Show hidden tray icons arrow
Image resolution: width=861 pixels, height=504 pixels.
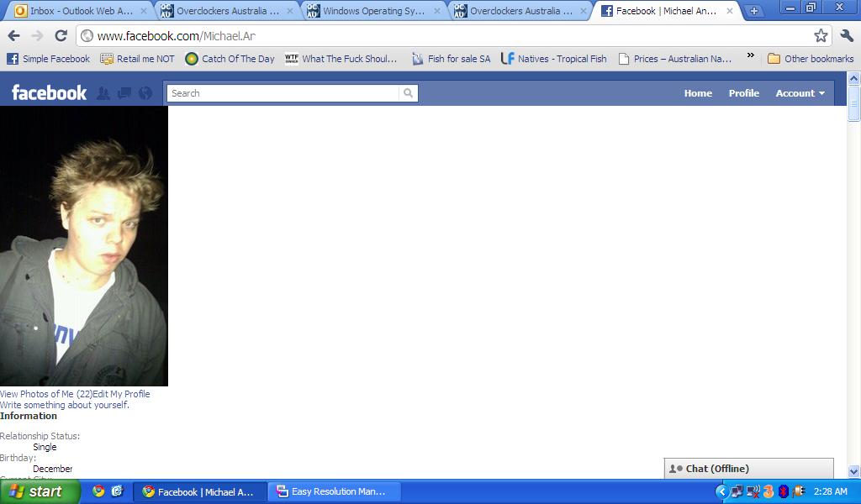[722, 491]
